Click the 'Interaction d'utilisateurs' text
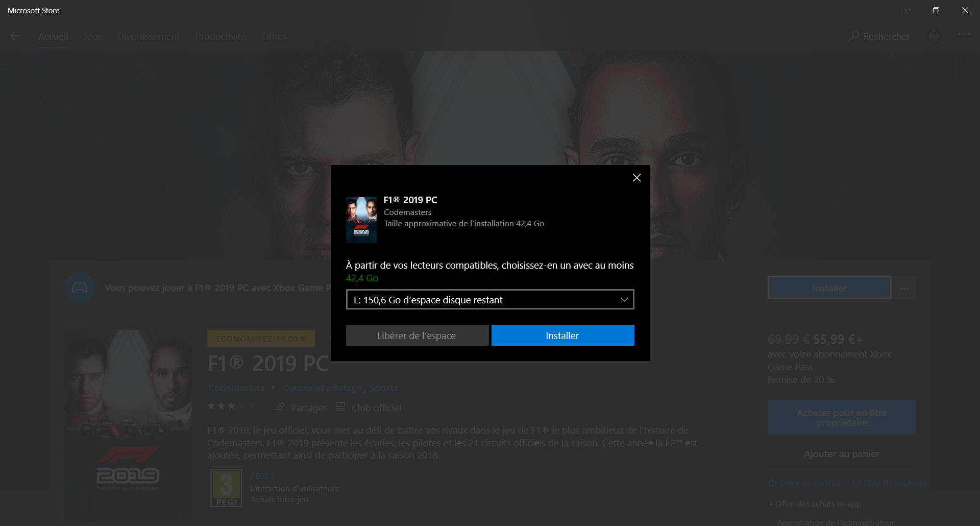The height and width of the screenshot is (526, 980). tap(295, 488)
